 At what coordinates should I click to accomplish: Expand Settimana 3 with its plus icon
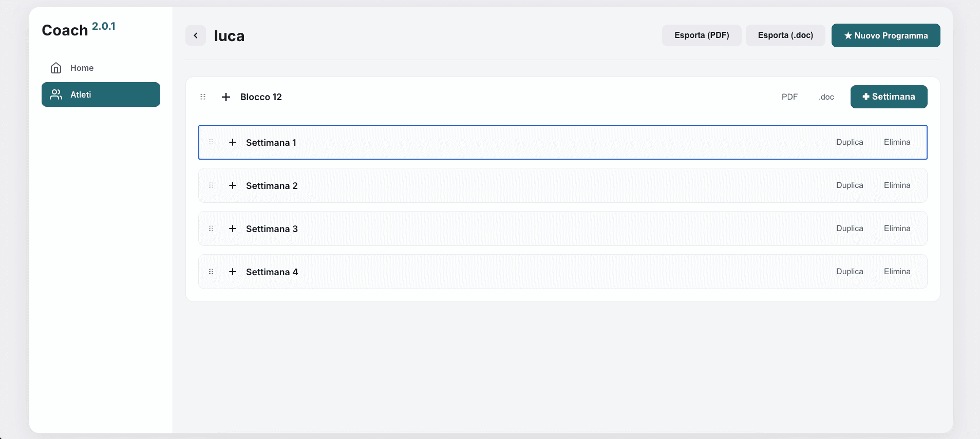[233, 228]
